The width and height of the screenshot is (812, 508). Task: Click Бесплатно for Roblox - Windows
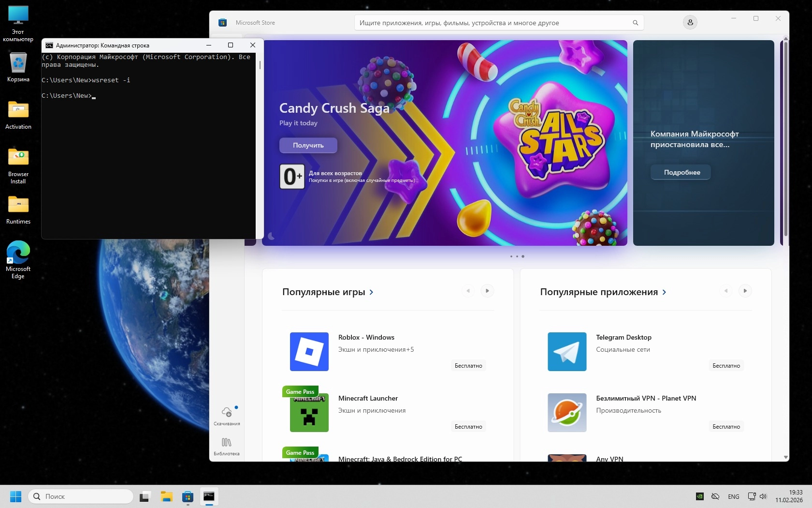(x=468, y=366)
